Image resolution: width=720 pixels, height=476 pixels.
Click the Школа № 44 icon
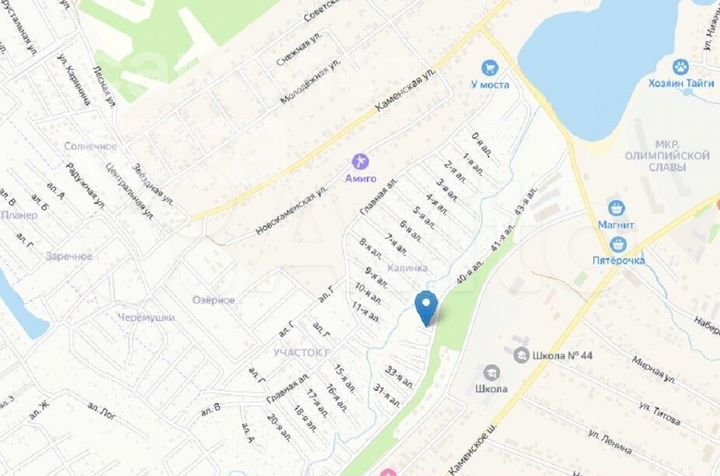(x=521, y=355)
